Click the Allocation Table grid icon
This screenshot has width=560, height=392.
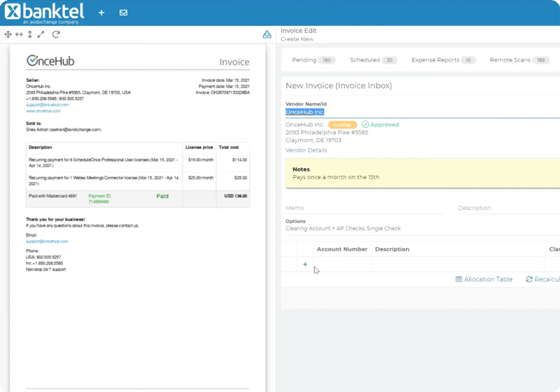click(458, 279)
